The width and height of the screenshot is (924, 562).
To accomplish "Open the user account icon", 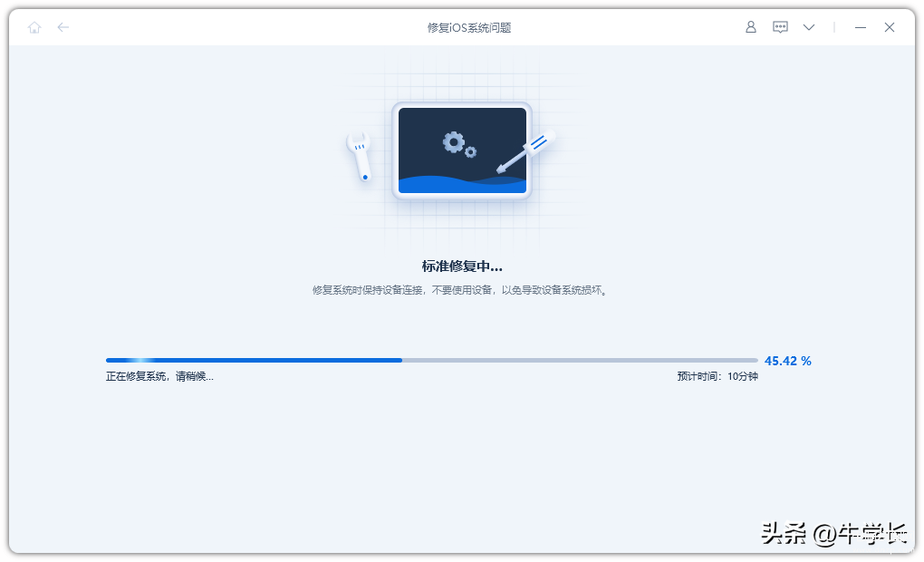I will 750,27.
